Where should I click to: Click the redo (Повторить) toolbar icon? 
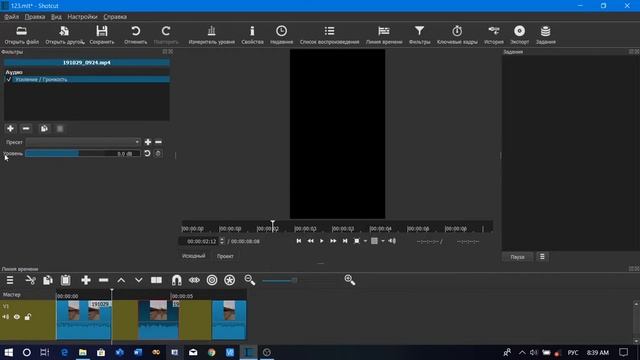click(166, 35)
